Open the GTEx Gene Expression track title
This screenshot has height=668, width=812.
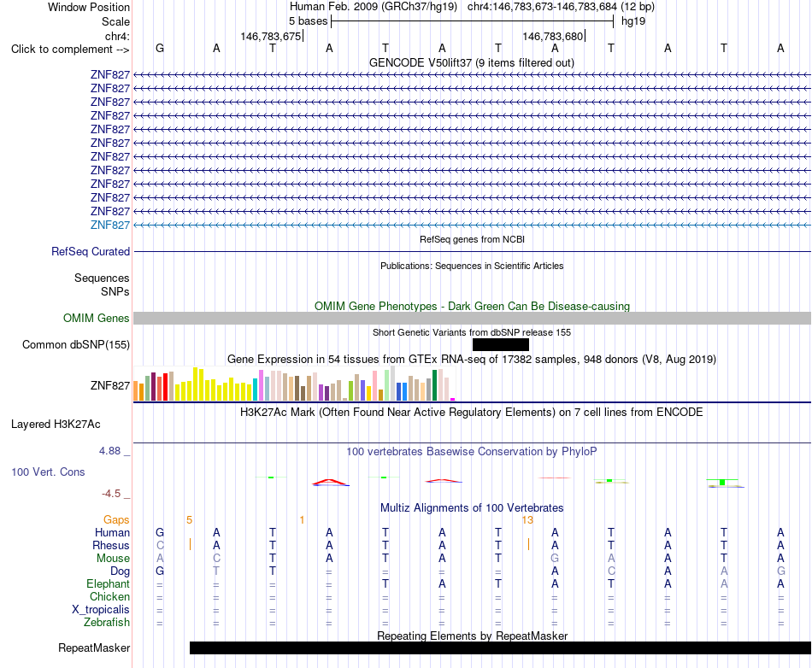click(x=471, y=359)
